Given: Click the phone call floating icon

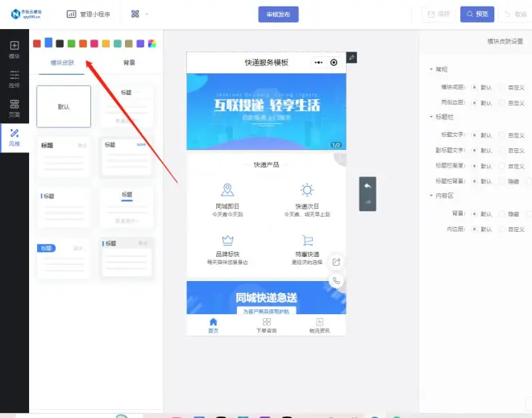Looking at the screenshot, I should [x=336, y=281].
